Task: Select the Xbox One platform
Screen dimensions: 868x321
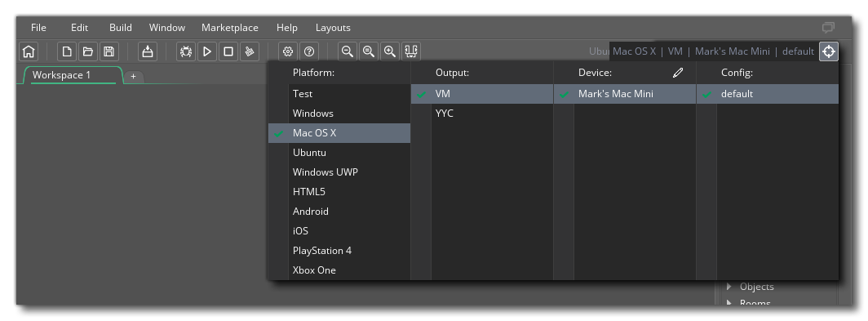Action: click(x=339, y=270)
